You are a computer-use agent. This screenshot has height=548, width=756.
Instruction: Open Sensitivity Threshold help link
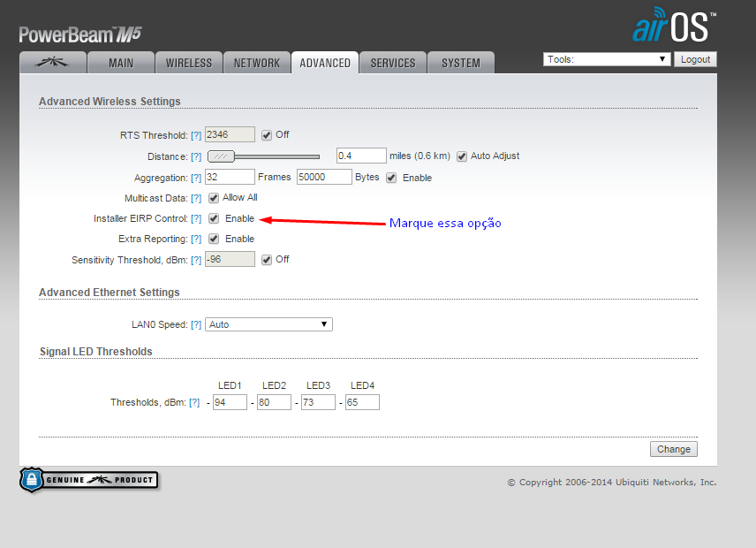pos(196,260)
